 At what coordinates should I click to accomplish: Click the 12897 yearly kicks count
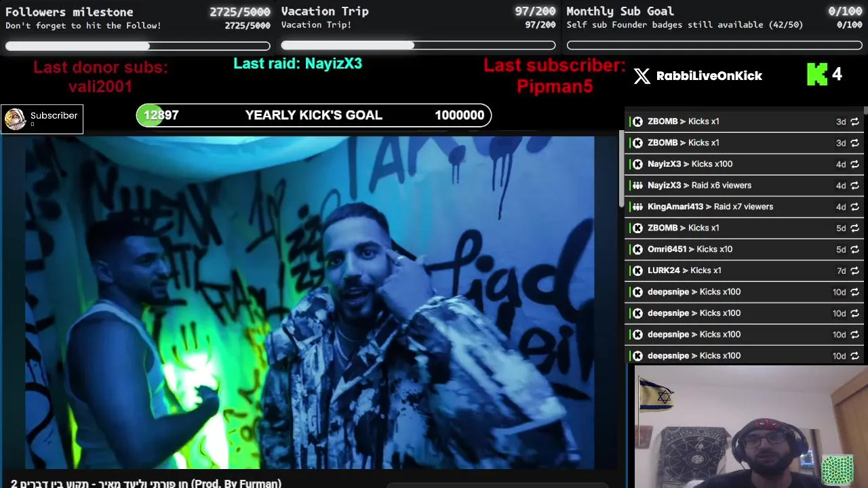point(161,115)
